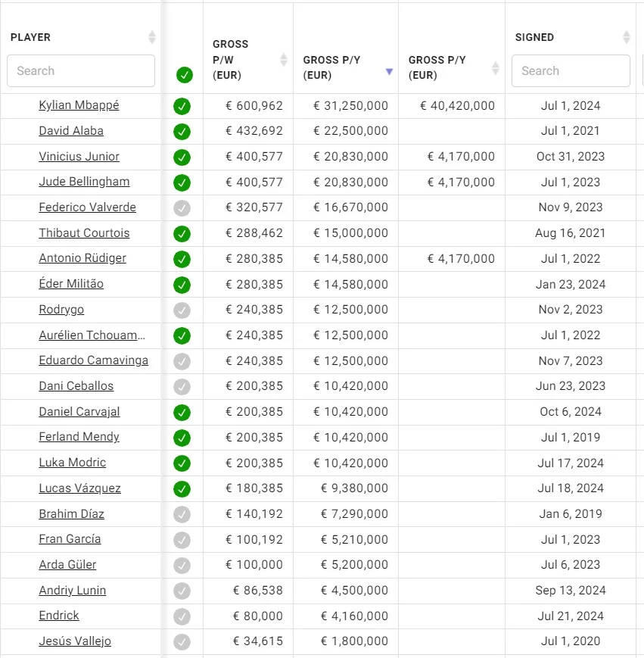
Task: Click the Player search input field
Action: 81,71
